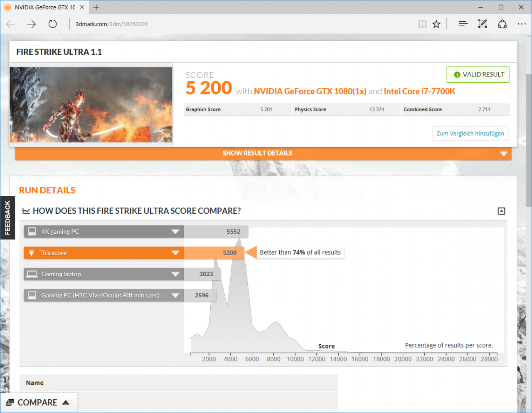The image size is (532, 413).
Task: Close the NVIDIA GeForce GTX tab
Action: (x=82, y=7)
